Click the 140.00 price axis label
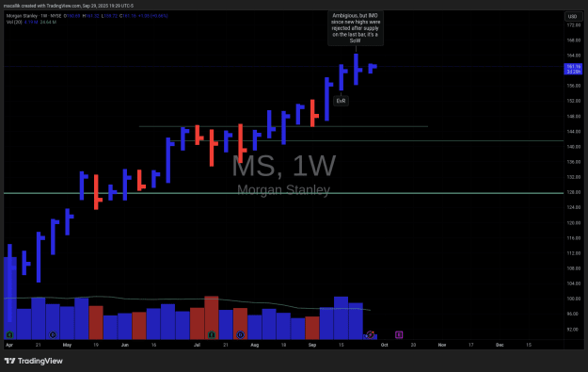 click(x=574, y=146)
